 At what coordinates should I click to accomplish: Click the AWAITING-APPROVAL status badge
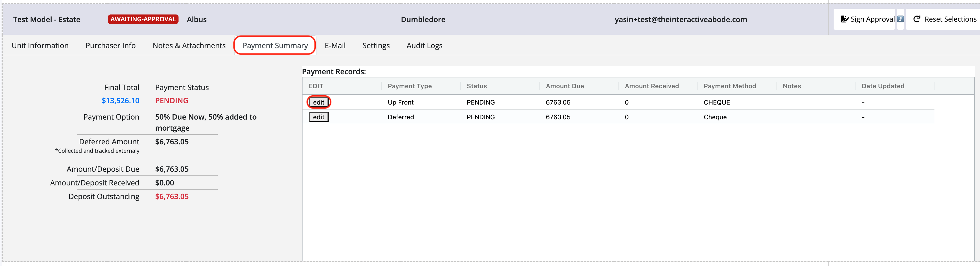point(143,19)
